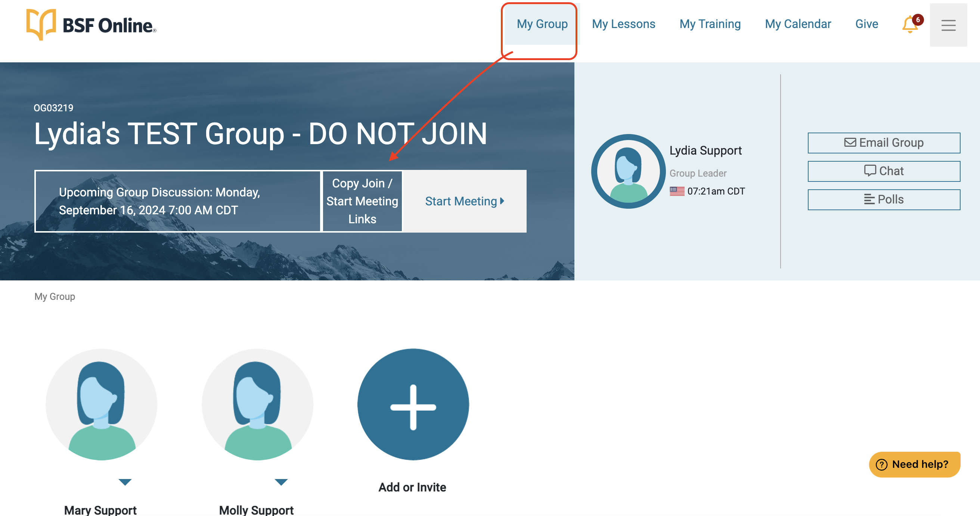
Task: Expand dropdown arrow under Mary Support's avatar
Action: 125,482
